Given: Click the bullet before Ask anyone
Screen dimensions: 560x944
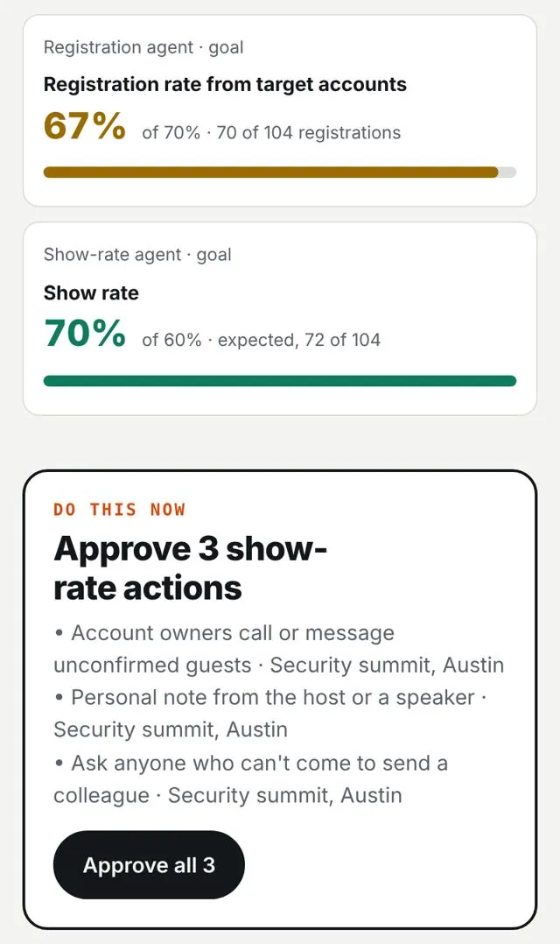Looking at the screenshot, I should 59,764.
